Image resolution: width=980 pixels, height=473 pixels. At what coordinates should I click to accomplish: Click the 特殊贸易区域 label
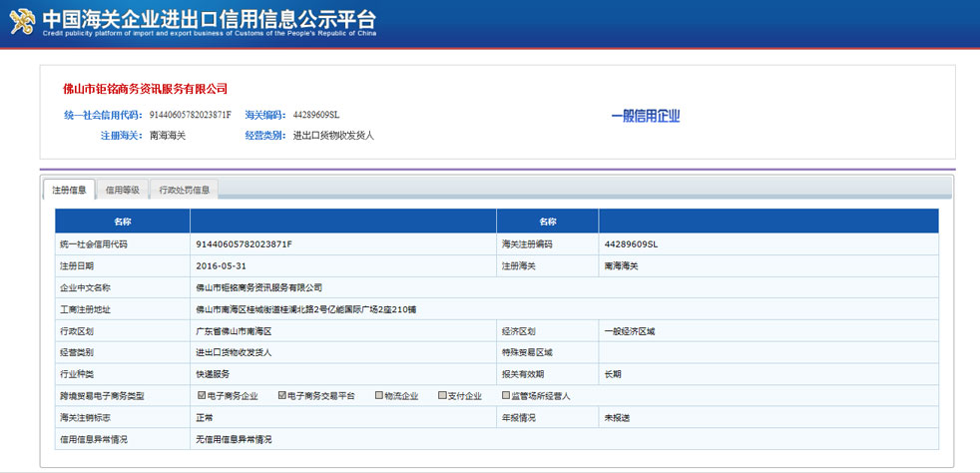527,352
